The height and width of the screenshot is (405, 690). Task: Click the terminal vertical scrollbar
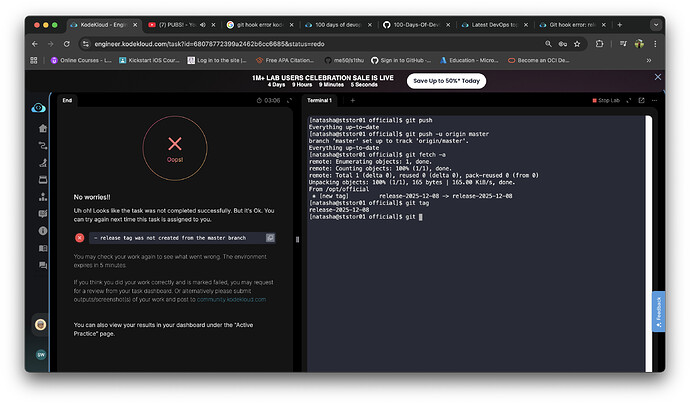(648, 244)
